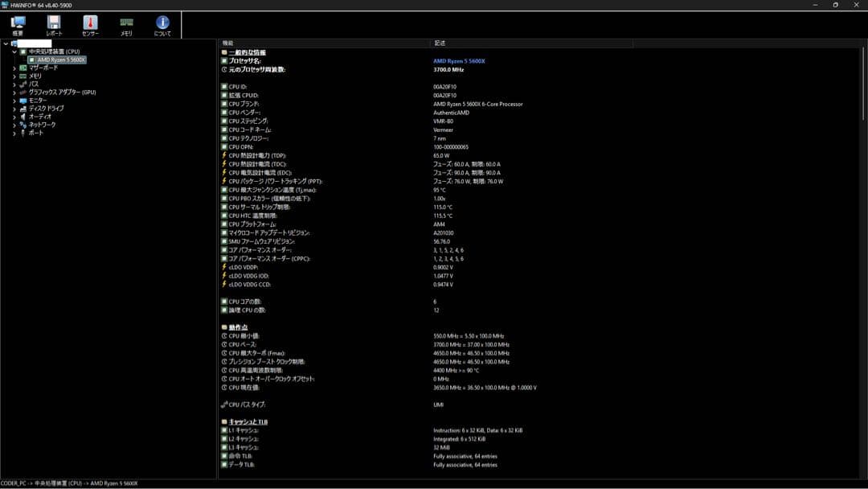
Task: Select ネットワーク label in the tree
Action: [x=42, y=125]
